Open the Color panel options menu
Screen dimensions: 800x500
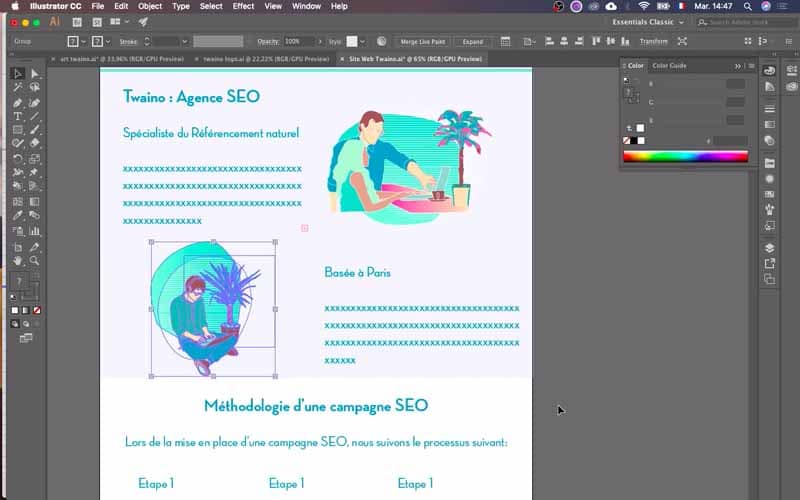752,66
